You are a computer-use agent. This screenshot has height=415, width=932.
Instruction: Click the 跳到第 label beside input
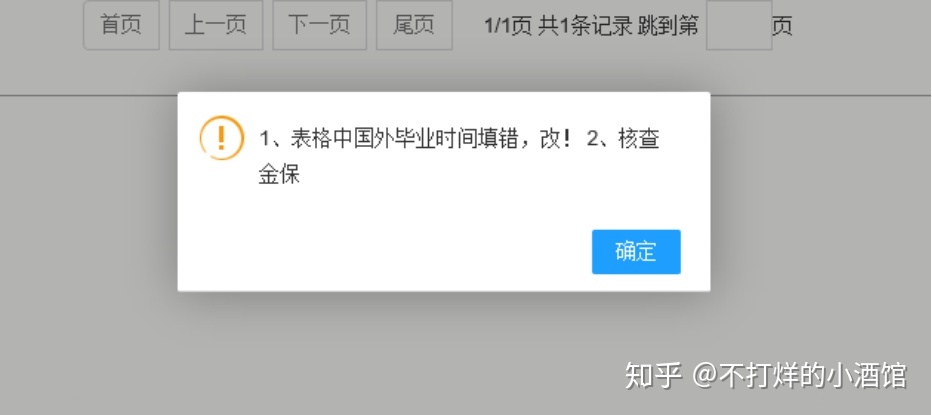point(668,26)
